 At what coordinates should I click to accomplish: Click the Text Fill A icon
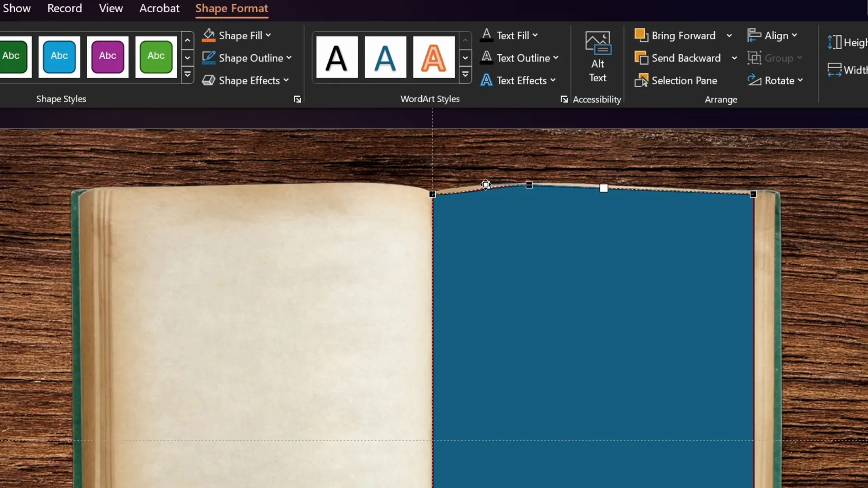point(486,35)
